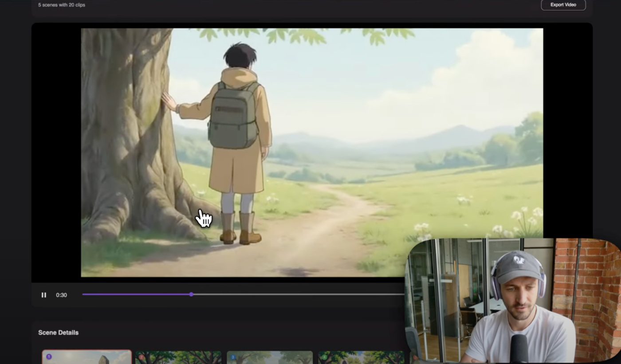Click the 0:30 elapsed time label
621x364 pixels.
(61, 295)
